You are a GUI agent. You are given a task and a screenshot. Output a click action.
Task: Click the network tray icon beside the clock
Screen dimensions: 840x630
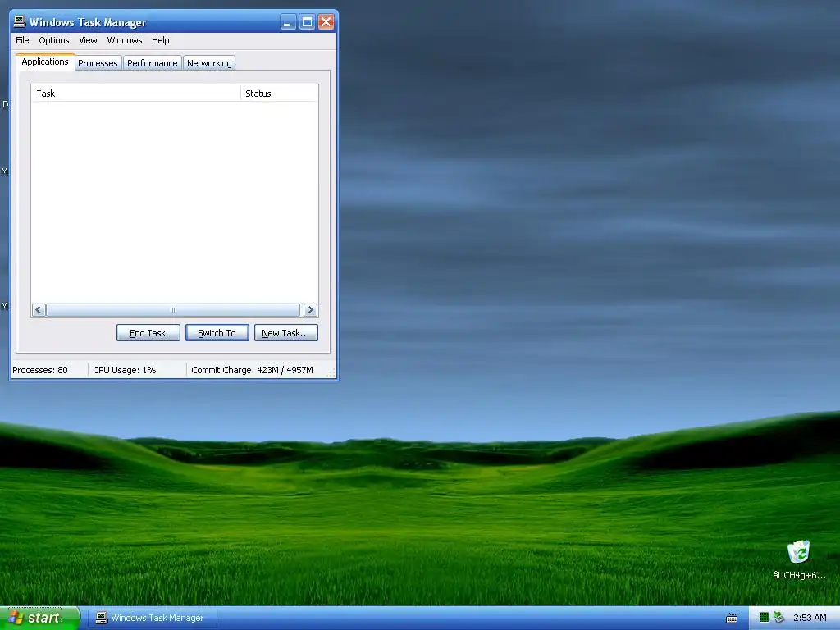coord(778,618)
